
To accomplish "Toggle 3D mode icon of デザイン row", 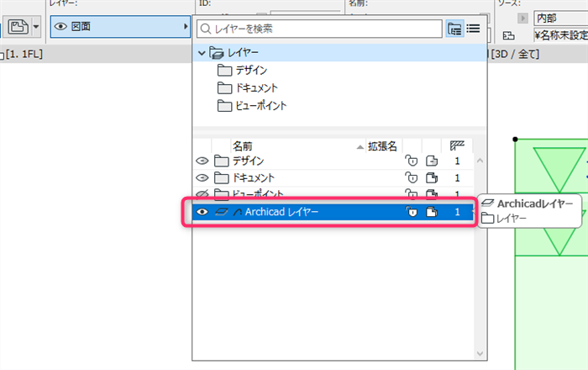I will [x=432, y=161].
